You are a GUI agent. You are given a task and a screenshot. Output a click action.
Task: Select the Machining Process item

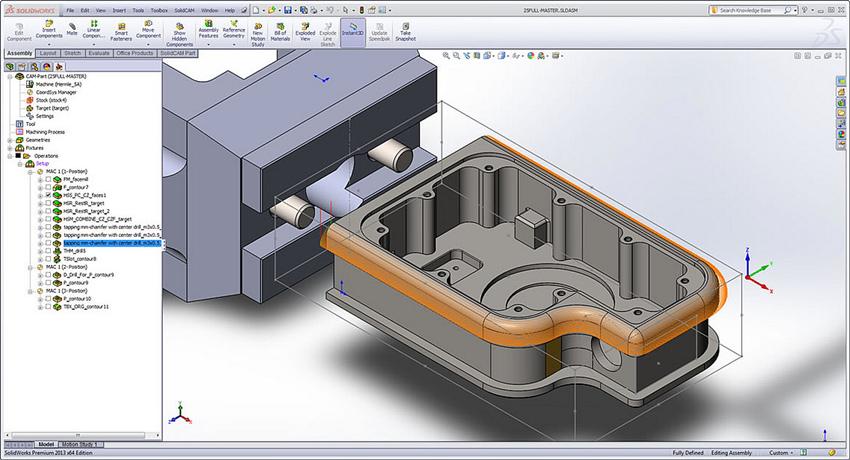click(45, 132)
